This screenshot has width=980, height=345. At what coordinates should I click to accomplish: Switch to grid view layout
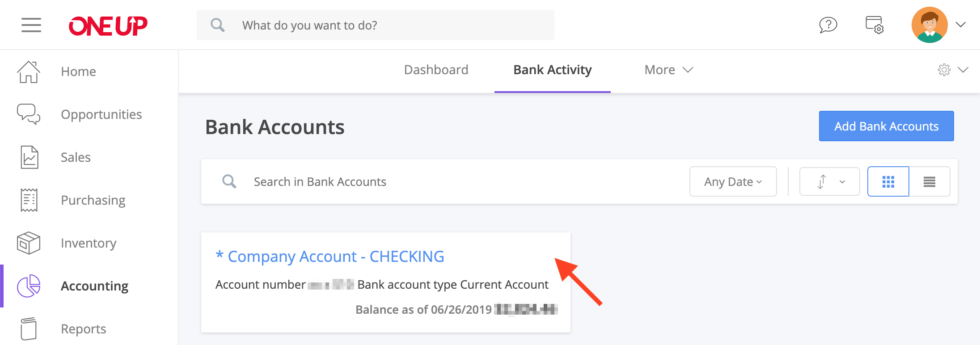click(x=888, y=181)
